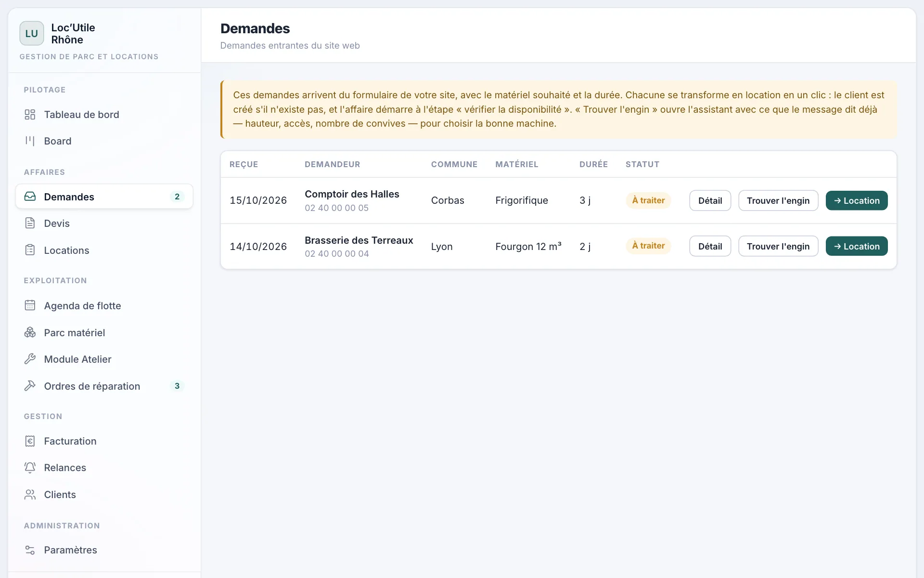Click the Module Atelier wrench icon
The width and height of the screenshot is (924, 578).
(x=30, y=359)
